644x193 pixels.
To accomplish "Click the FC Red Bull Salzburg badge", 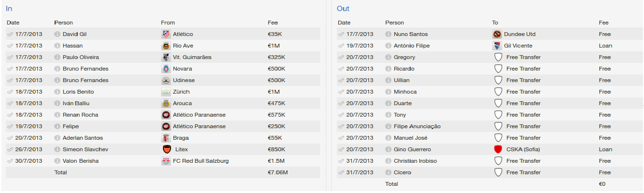I will pos(166,161).
